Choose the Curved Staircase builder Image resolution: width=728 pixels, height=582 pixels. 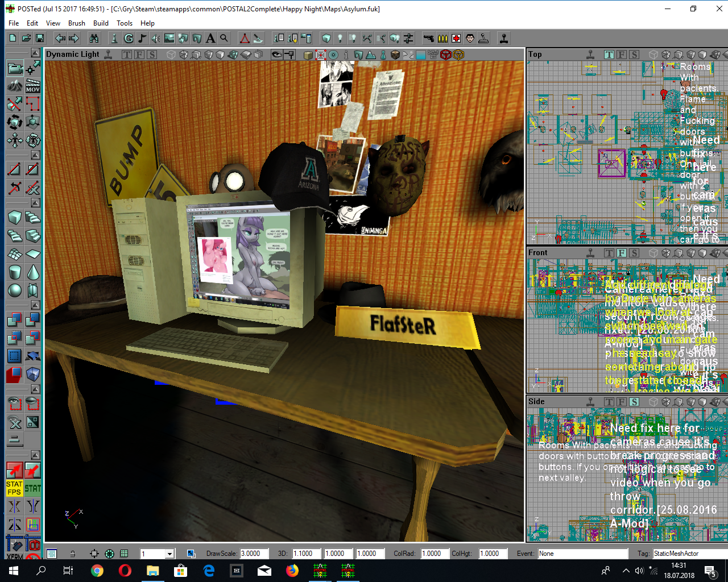point(33,218)
